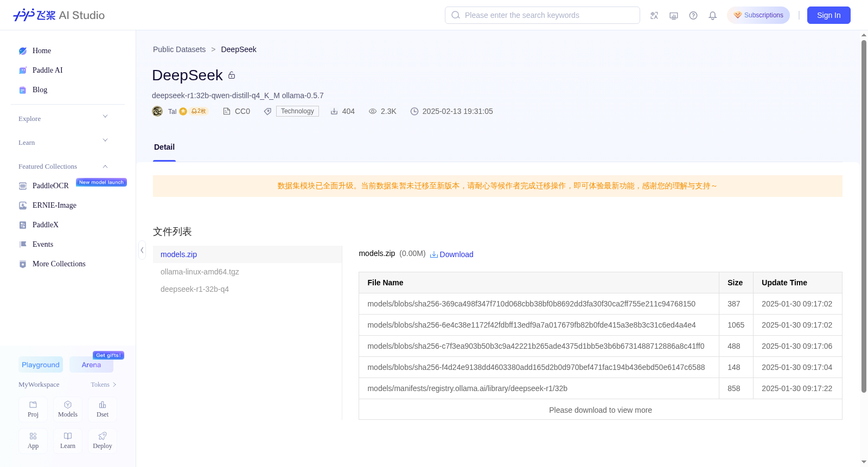The image size is (868, 467).
Task: Click manifests deepseek-r1/32b file row
Action: [x=601, y=388]
